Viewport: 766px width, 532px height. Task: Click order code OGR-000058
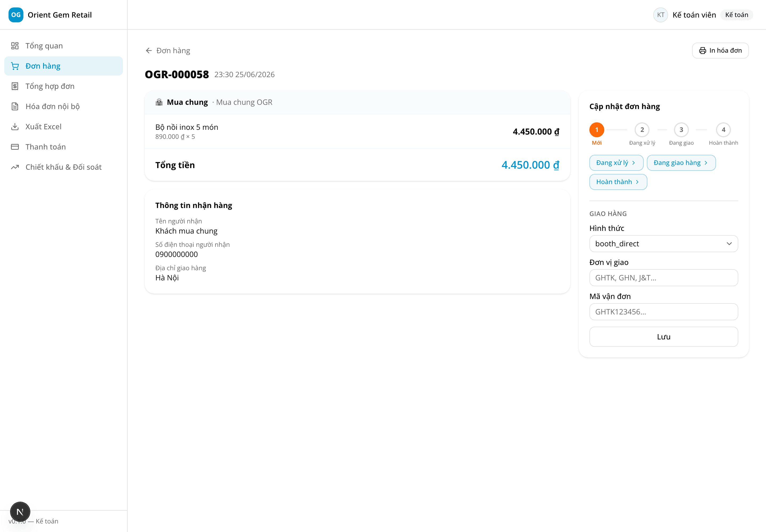click(177, 74)
